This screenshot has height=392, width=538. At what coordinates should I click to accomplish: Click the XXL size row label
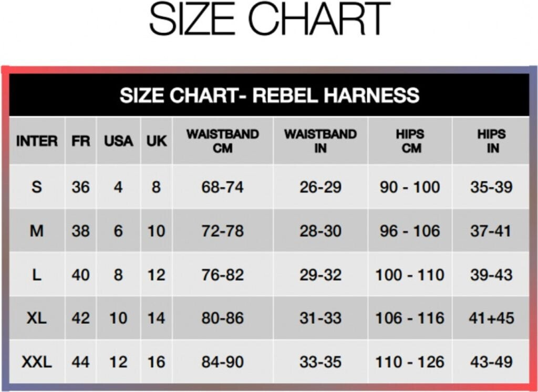tap(37, 362)
